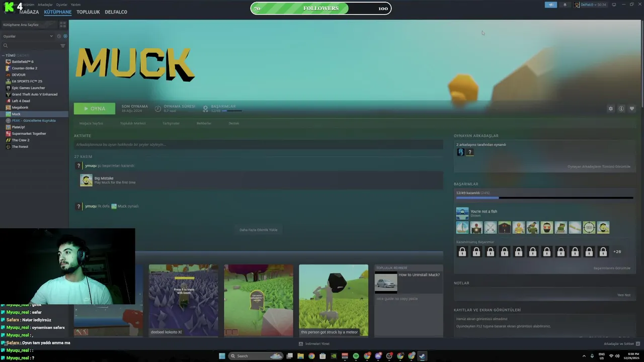Open first friend avatar under Oynayan Arkadaşlar
The height and width of the screenshot is (362, 644).
click(x=460, y=152)
